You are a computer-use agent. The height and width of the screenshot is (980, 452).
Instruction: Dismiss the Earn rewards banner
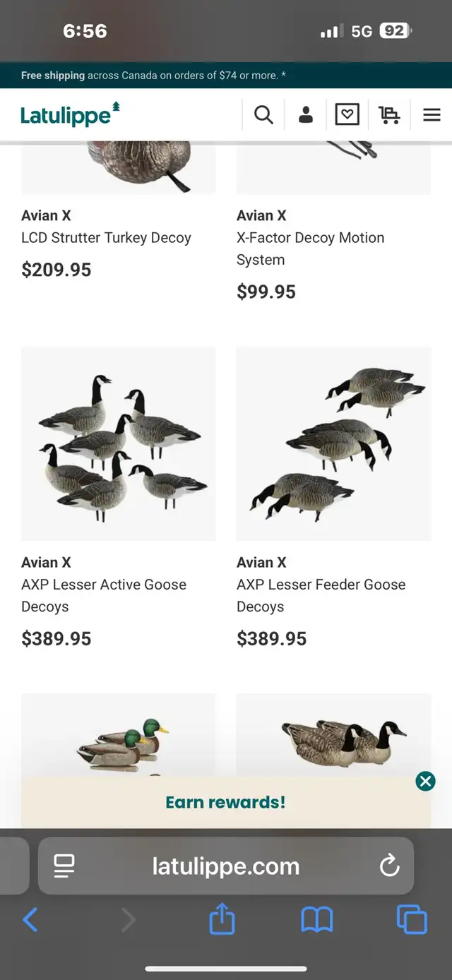point(425,781)
